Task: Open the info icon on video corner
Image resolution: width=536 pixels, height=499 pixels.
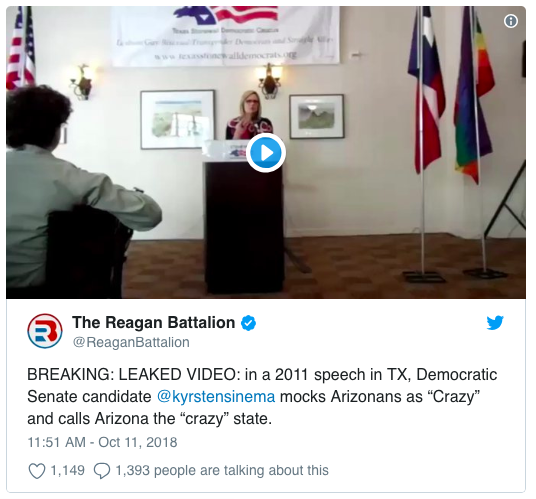Action: click(x=511, y=21)
